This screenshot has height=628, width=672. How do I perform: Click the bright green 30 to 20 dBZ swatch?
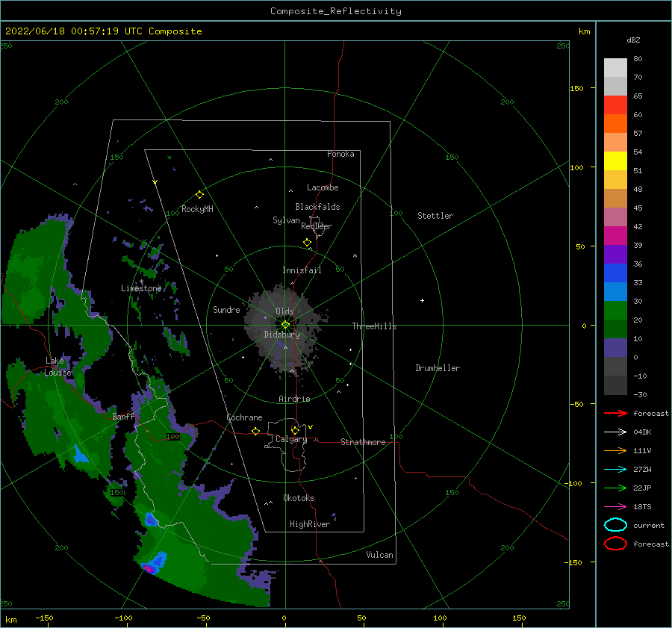tap(615, 311)
